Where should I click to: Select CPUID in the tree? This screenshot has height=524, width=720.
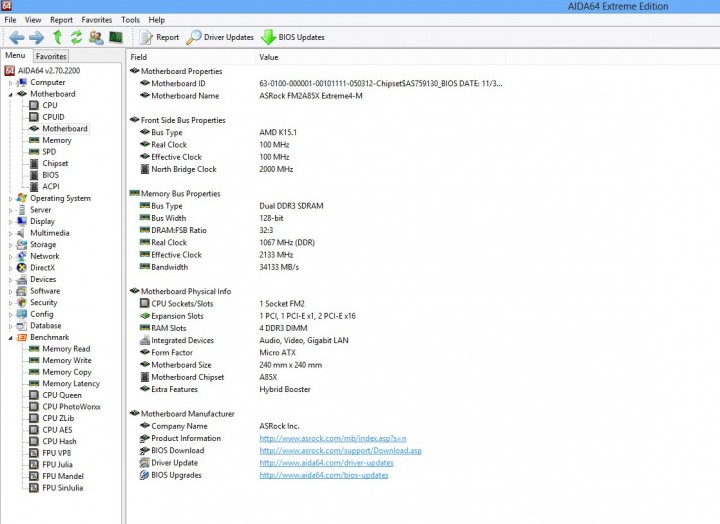click(x=53, y=117)
